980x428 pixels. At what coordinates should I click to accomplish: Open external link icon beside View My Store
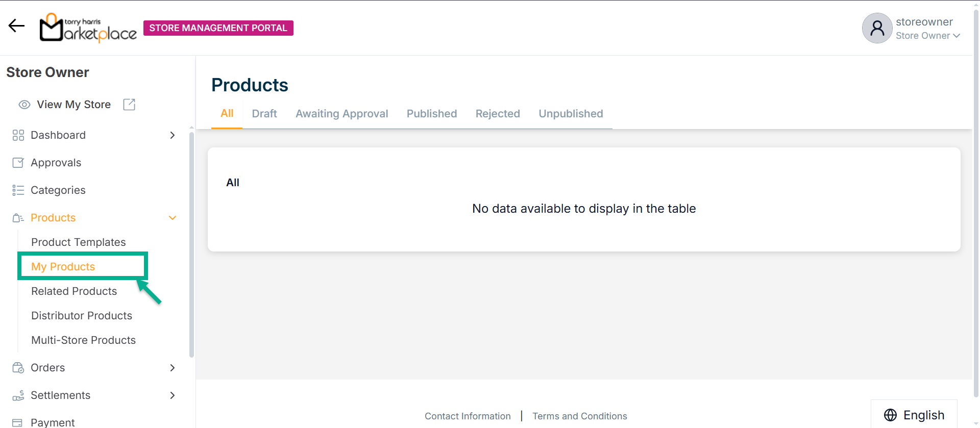pyautogui.click(x=129, y=105)
